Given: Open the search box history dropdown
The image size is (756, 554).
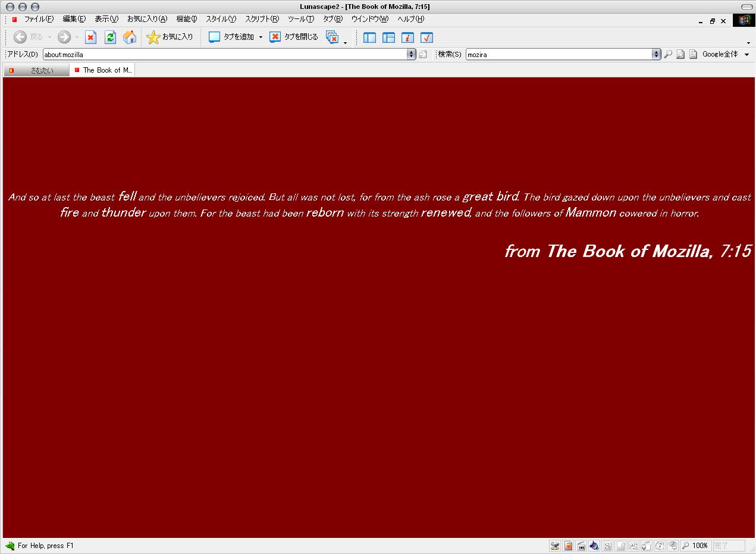Looking at the screenshot, I should click(x=656, y=54).
